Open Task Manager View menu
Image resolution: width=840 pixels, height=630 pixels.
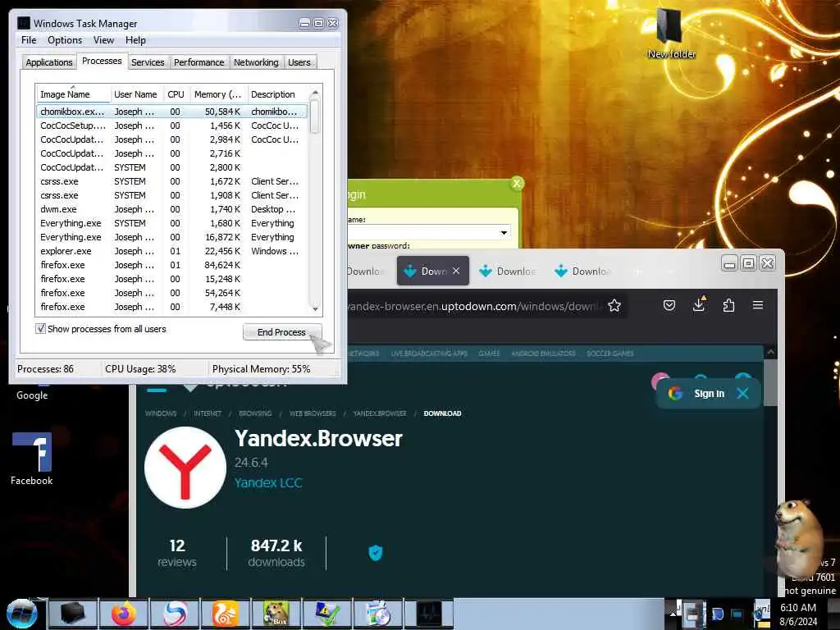click(x=103, y=40)
